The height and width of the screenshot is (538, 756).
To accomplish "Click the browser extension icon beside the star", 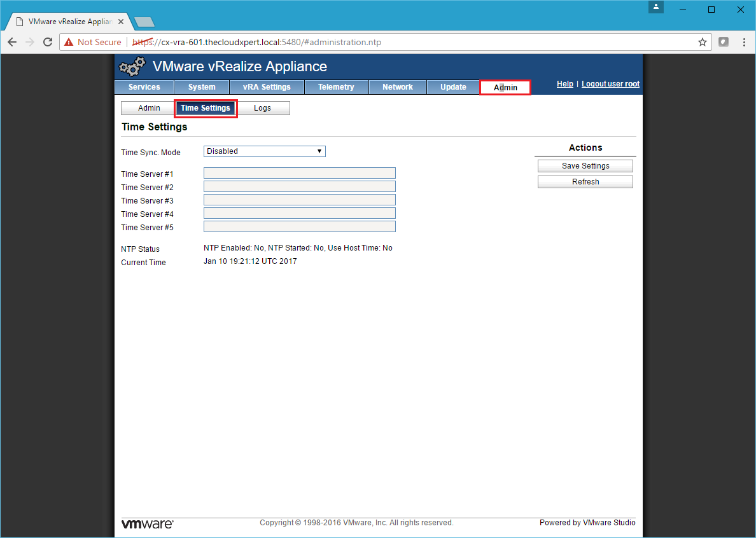I will click(x=723, y=42).
